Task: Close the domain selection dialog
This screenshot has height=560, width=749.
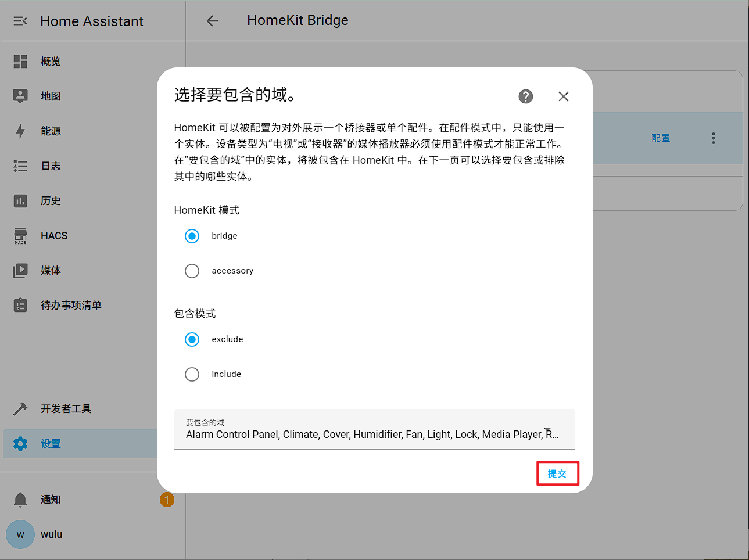Action: pyautogui.click(x=564, y=96)
